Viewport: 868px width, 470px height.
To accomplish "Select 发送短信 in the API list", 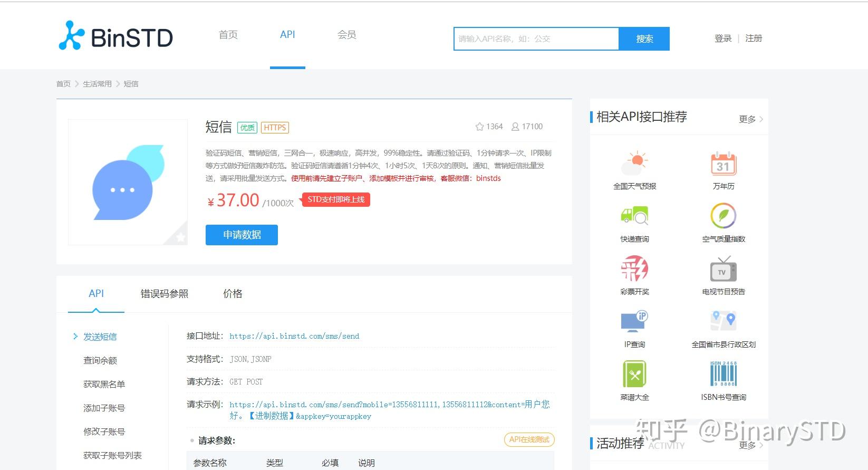I will pyautogui.click(x=100, y=337).
